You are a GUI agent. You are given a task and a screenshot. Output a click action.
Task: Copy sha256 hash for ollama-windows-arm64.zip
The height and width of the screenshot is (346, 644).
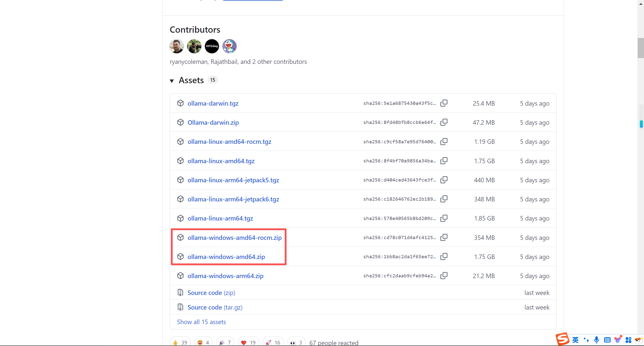[x=444, y=276]
